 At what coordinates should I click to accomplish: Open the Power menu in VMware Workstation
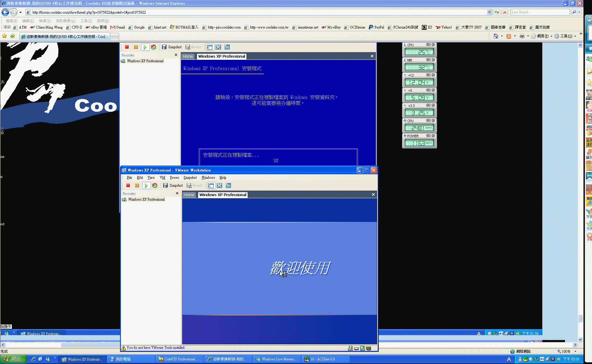174,178
